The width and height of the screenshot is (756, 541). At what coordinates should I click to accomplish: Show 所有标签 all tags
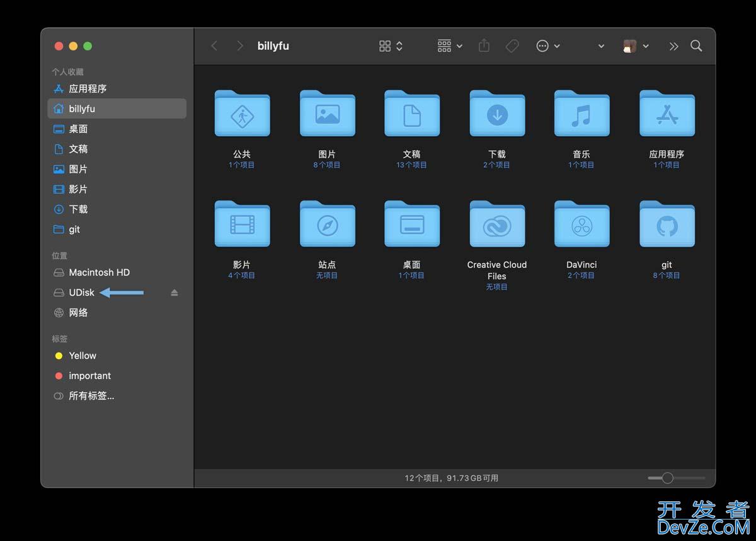[117, 396]
